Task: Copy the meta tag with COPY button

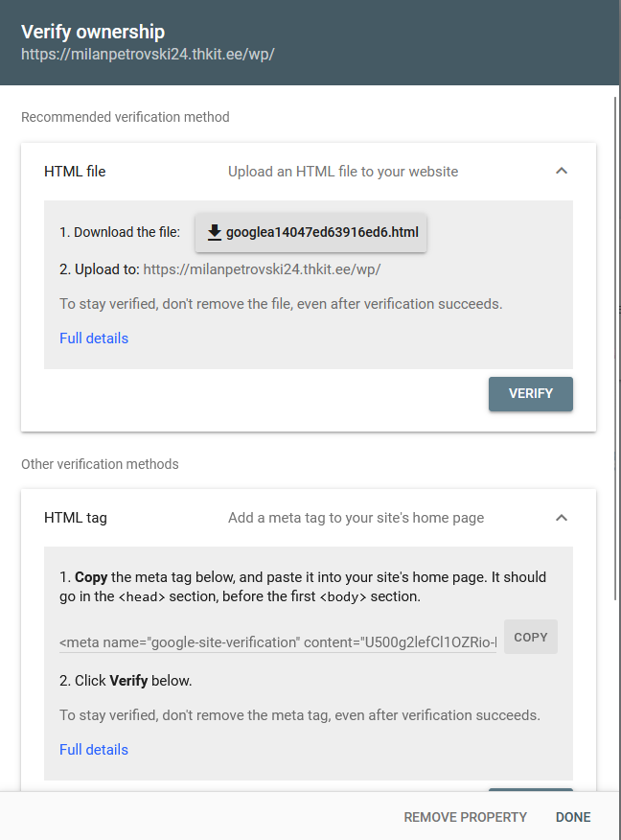Action: point(531,637)
